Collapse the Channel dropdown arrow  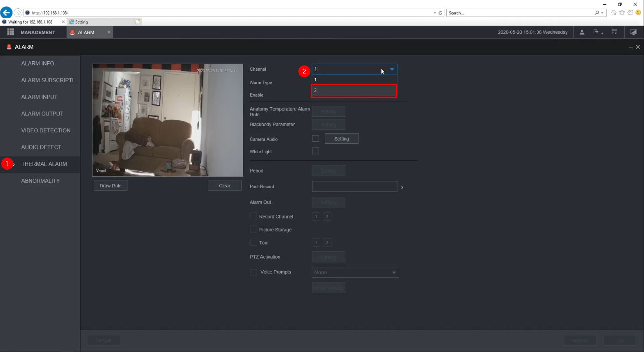[x=392, y=70]
